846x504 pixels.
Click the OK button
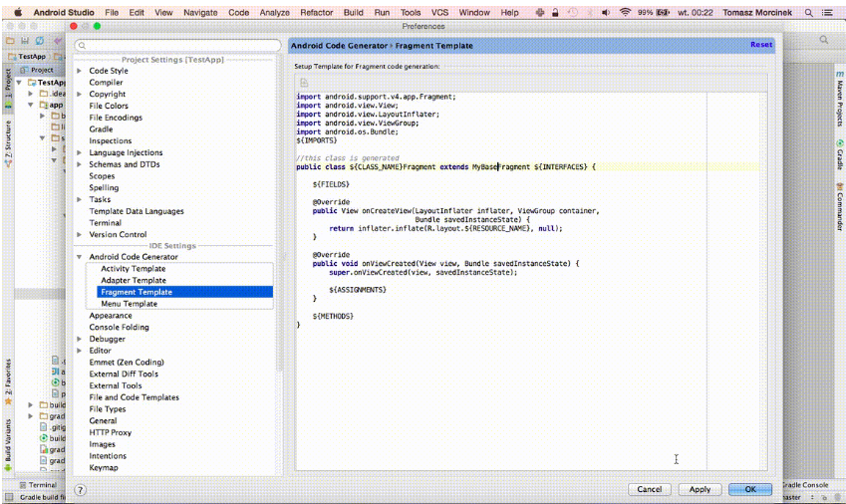pos(750,489)
